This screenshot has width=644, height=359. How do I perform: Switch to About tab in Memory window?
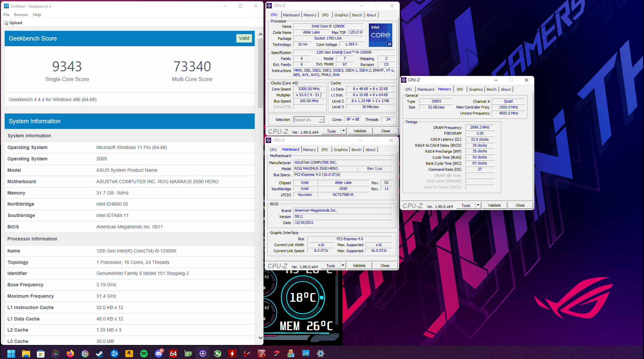(506, 89)
